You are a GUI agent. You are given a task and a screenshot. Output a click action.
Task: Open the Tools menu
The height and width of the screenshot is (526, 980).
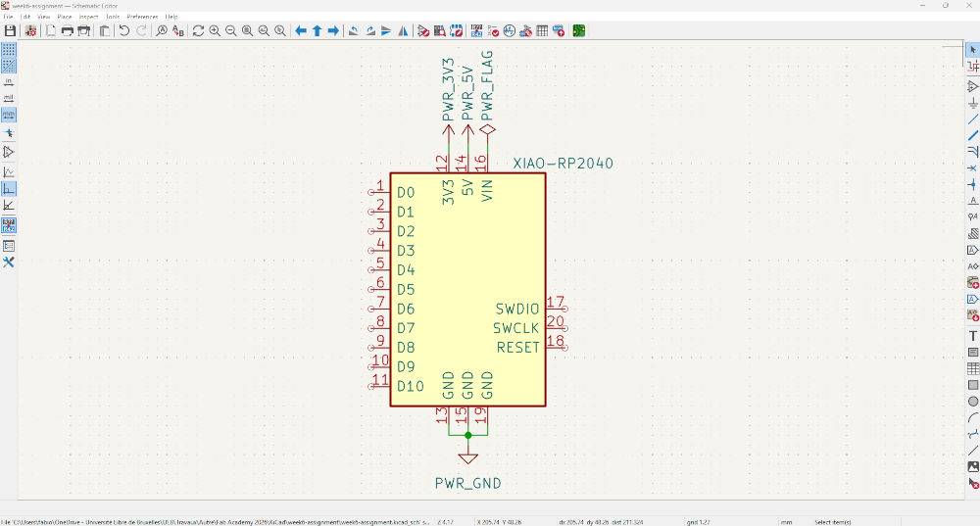coord(113,17)
